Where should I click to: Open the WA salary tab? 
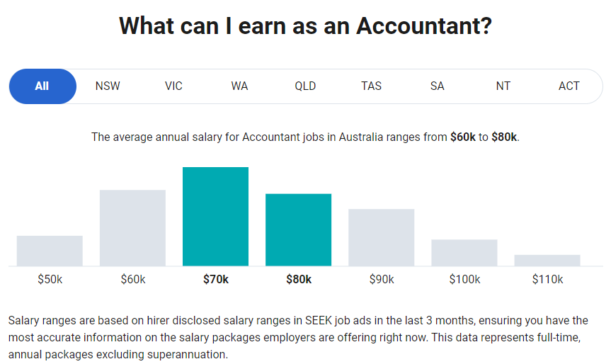tap(239, 86)
